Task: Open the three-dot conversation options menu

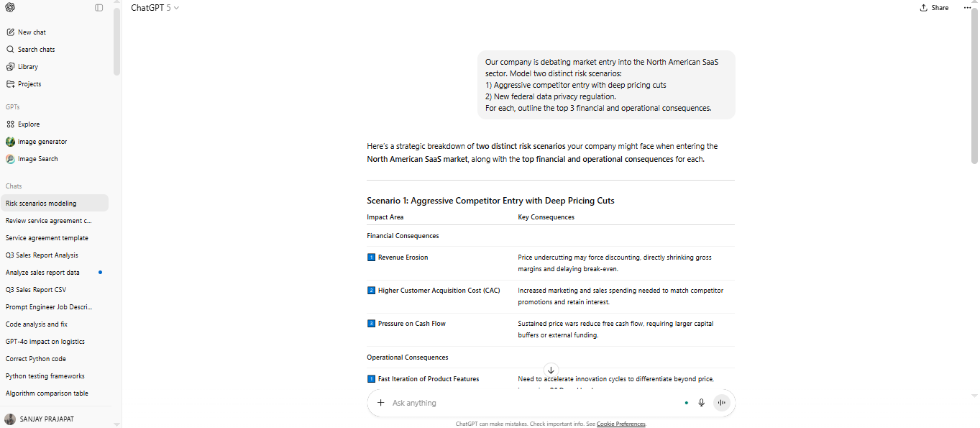Action: pyautogui.click(x=967, y=8)
